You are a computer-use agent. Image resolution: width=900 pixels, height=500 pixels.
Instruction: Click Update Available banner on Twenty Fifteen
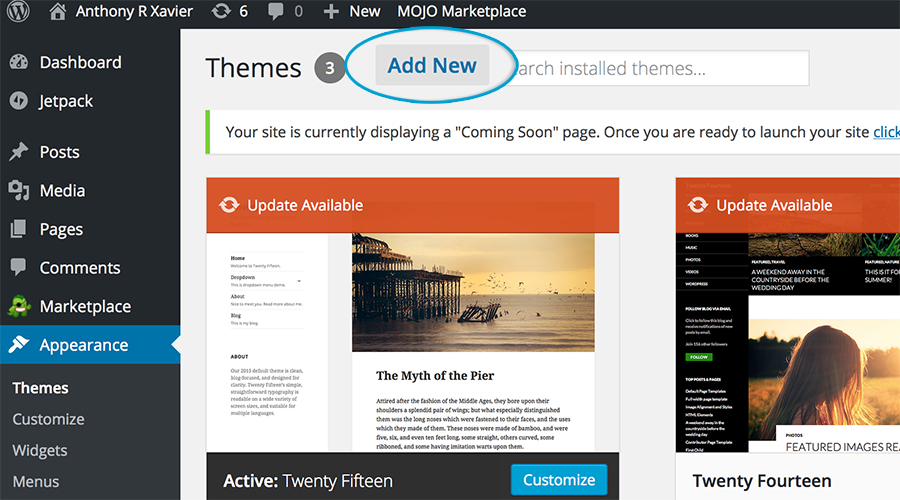[413, 205]
